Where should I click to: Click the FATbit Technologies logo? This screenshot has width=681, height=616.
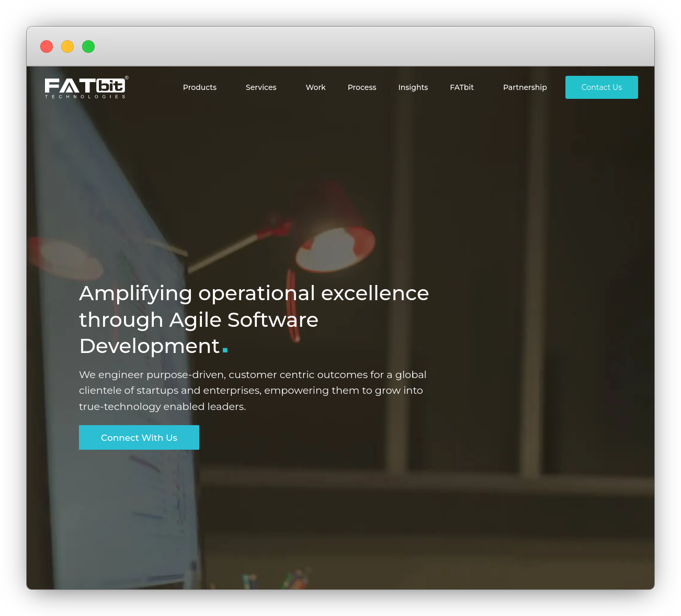pyautogui.click(x=85, y=87)
